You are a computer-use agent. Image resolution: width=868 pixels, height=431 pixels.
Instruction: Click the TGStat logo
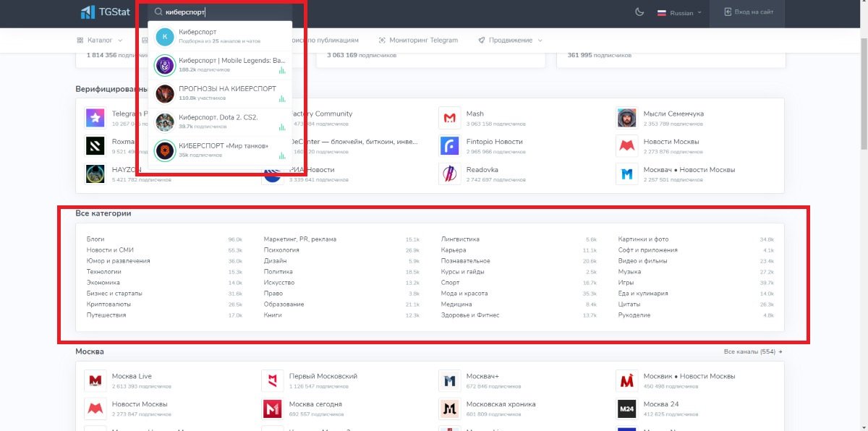click(x=104, y=12)
